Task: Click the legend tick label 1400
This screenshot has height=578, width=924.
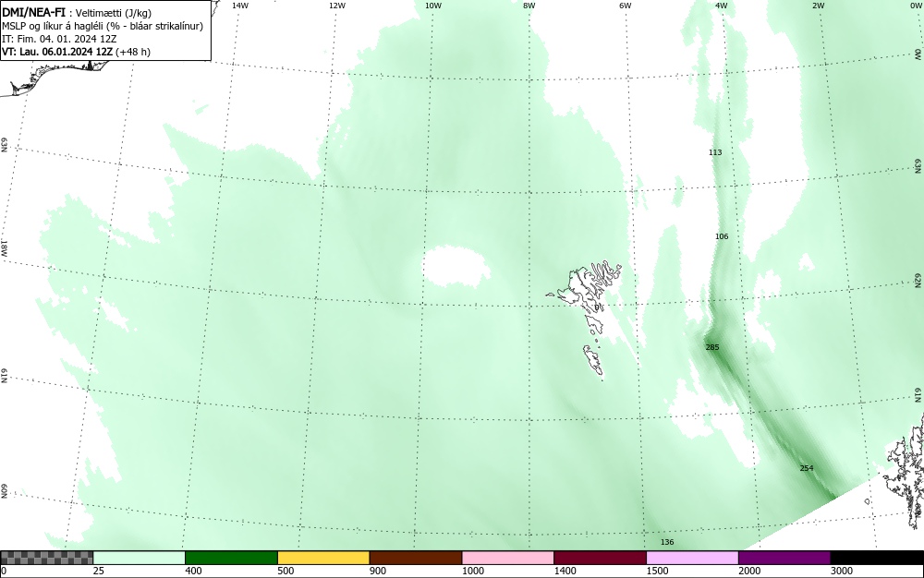Action: click(565, 571)
